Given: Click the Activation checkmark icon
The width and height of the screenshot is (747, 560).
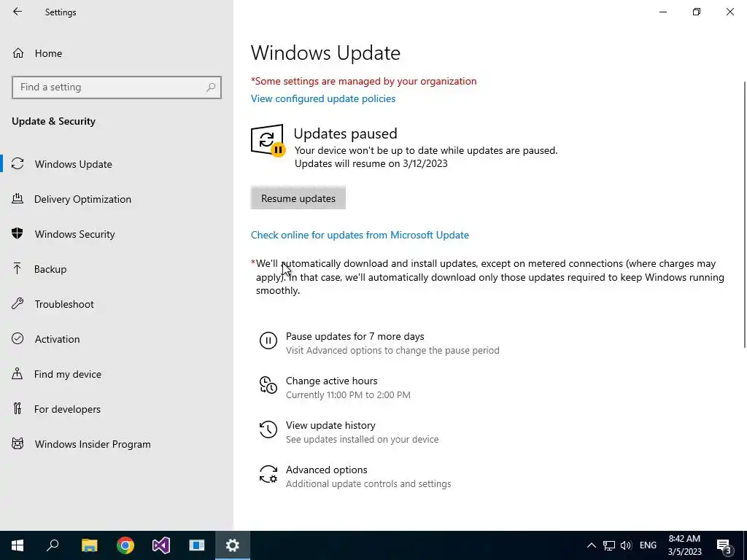Looking at the screenshot, I should (18, 338).
